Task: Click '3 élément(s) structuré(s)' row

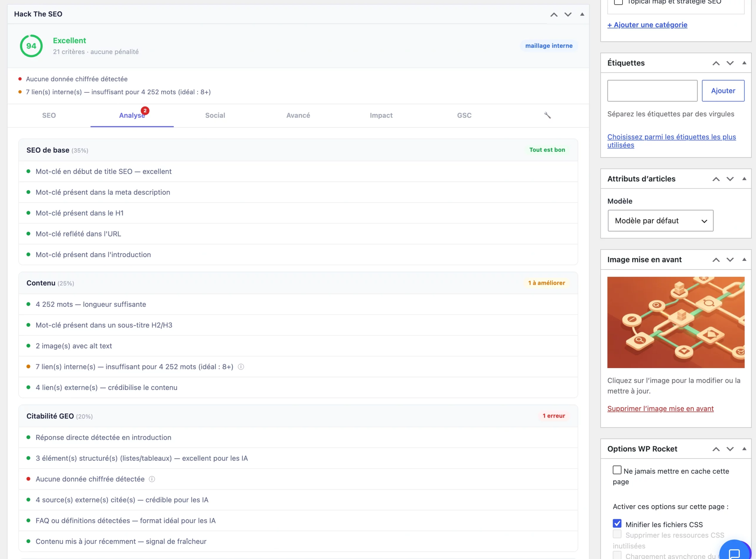Action: [x=298, y=458]
